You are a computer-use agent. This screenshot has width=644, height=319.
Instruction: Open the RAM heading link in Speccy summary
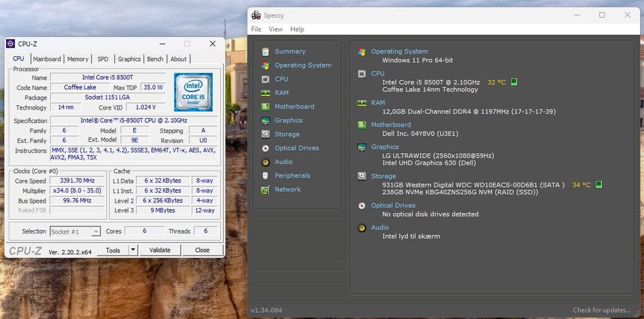coord(378,103)
